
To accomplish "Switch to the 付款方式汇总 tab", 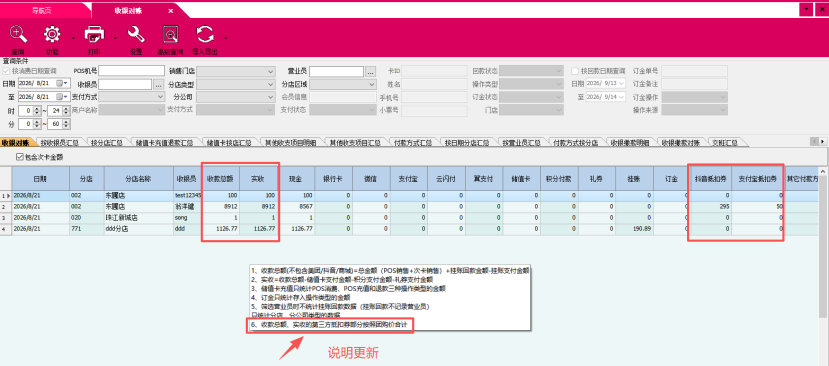I will [412, 143].
